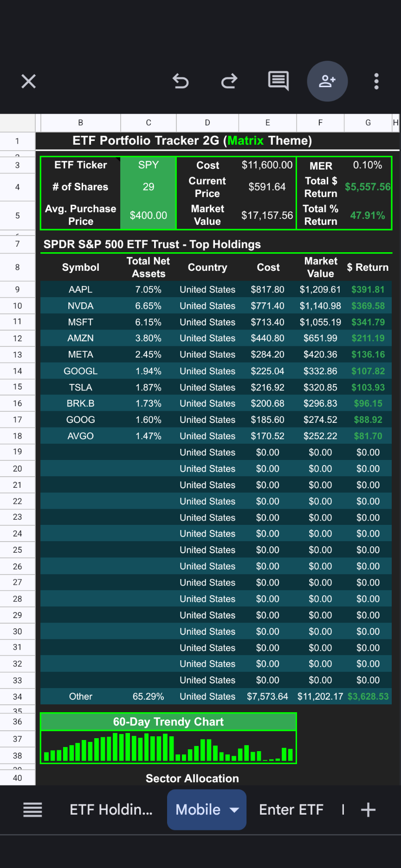Select the $17,157.56 market value cell
The width and height of the screenshot is (401, 868).
click(268, 215)
